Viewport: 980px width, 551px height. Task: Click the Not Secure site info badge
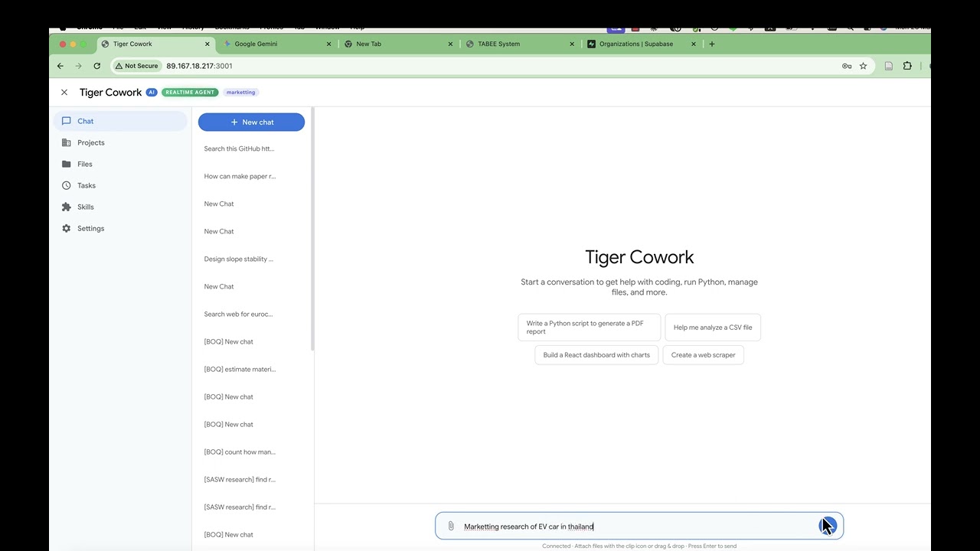136,66
